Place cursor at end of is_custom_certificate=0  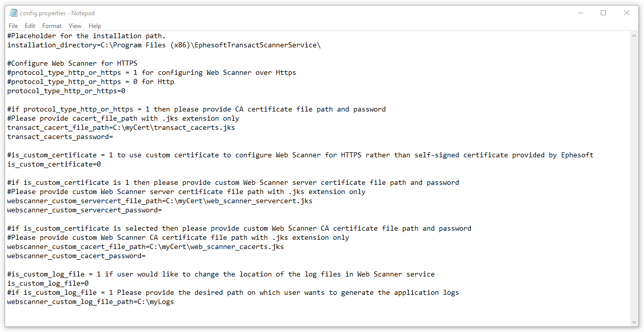[101, 164]
